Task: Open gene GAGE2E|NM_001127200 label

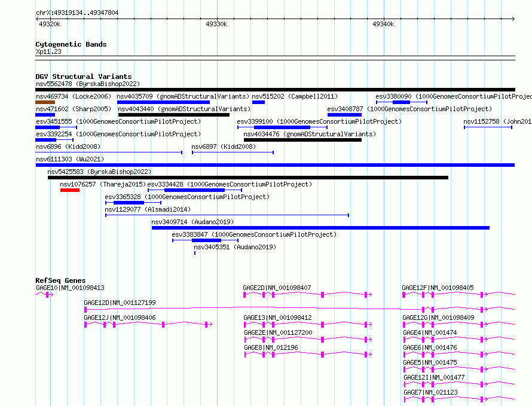Action: [278, 332]
